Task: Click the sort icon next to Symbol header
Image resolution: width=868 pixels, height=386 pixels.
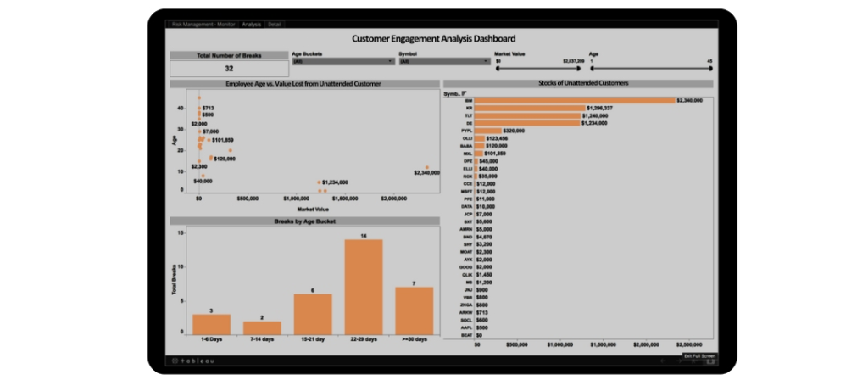Action: 464,93
